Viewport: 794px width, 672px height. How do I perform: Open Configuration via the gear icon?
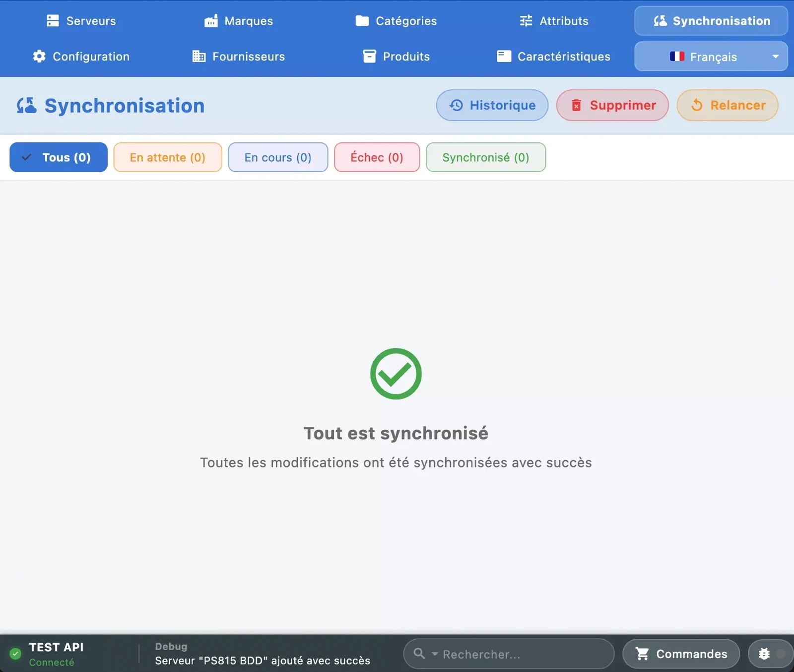point(39,56)
